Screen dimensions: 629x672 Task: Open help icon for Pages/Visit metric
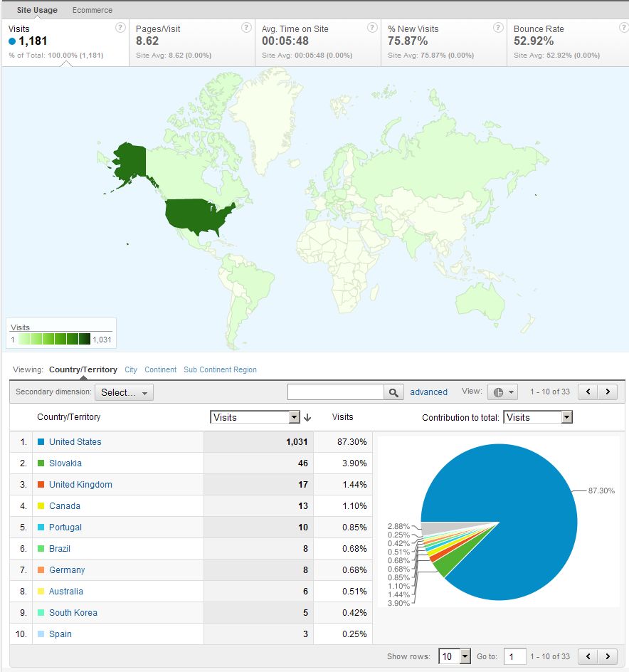click(246, 28)
